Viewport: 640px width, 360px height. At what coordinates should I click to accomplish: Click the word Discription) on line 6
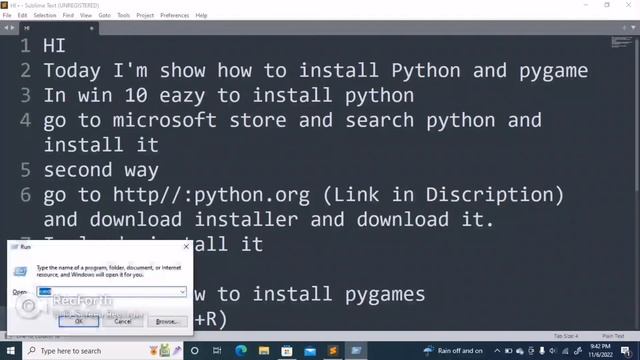495,195
